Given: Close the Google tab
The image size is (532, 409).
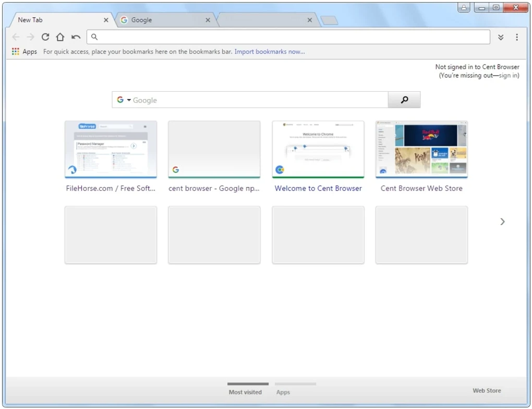Looking at the screenshot, I should [208, 20].
